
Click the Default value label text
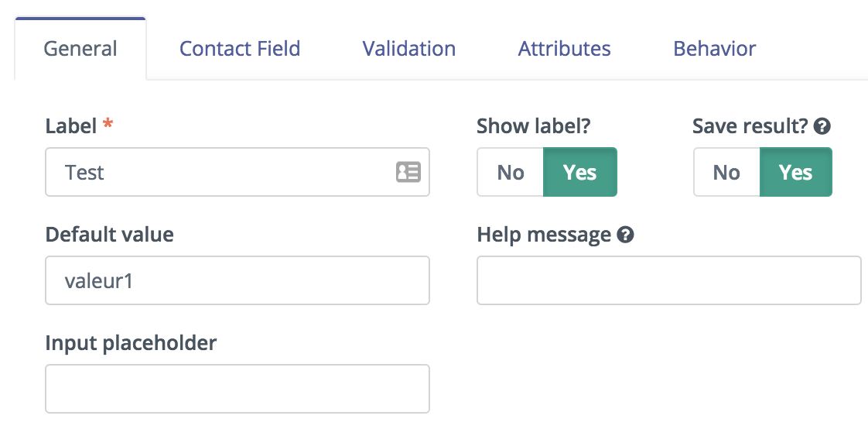(x=110, y=235)
